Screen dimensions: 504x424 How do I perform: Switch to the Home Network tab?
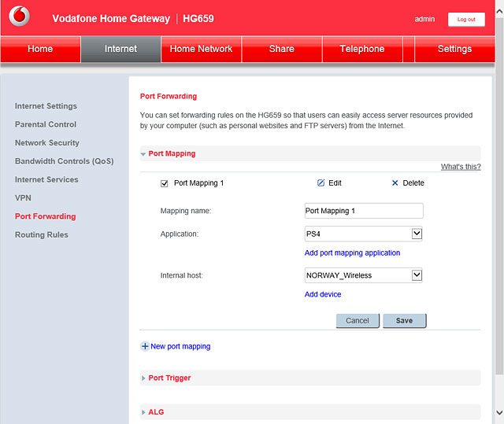point(202,49)
